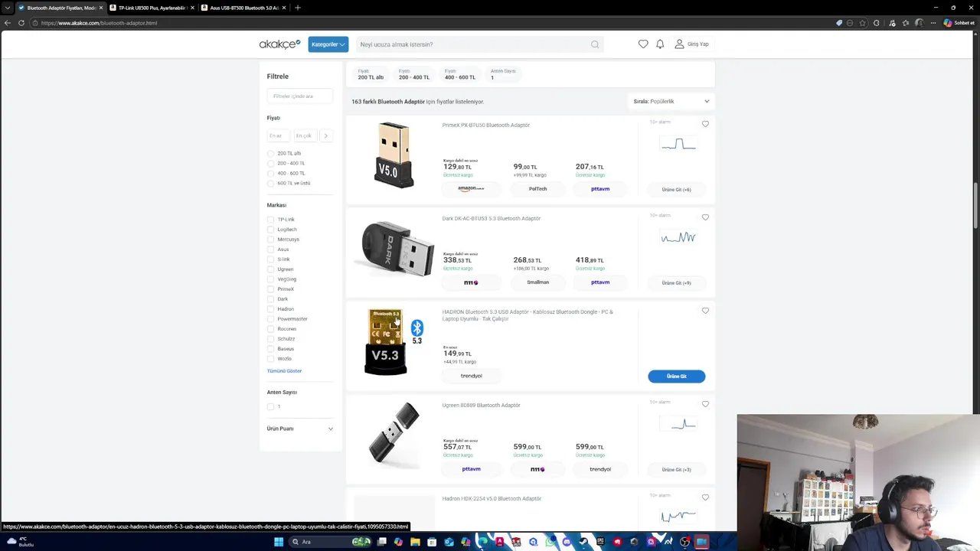Open the Kategoriler dropdown
Screen dimensions: 980x551
(328, 44)
